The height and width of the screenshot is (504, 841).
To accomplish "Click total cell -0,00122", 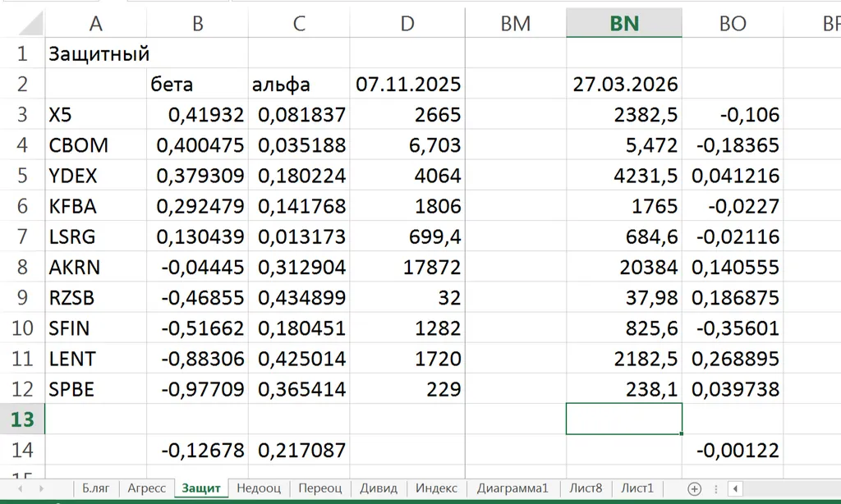I will pos(733,450).
